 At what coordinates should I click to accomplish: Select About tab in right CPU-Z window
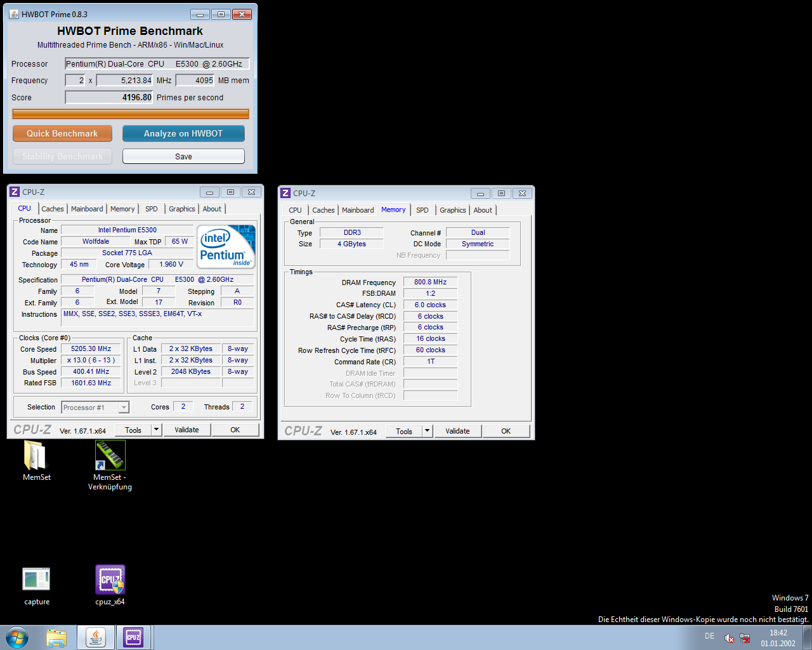(x=483, y=210)
